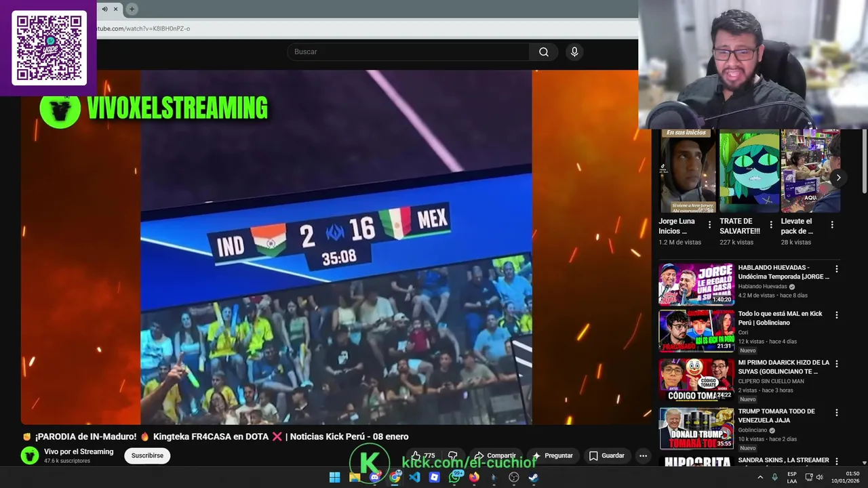Open Vivo por el Streaming channel name
868x488 pixels.
click(x=79, y=451)
